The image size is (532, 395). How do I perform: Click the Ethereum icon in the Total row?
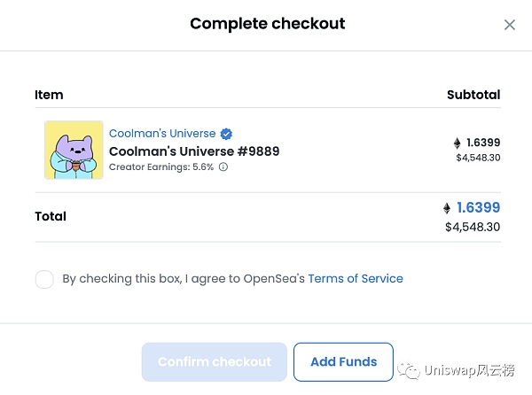coord(447,208)
